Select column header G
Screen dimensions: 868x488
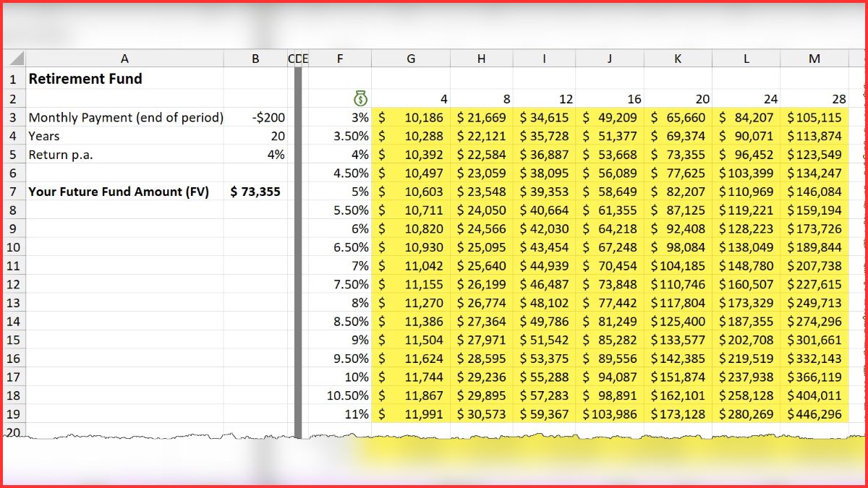[410, 58]
